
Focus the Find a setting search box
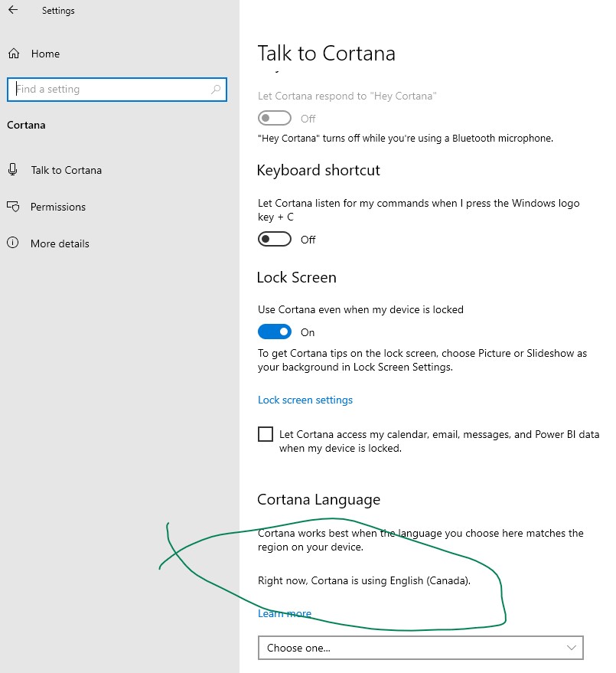tap(116, 90)
